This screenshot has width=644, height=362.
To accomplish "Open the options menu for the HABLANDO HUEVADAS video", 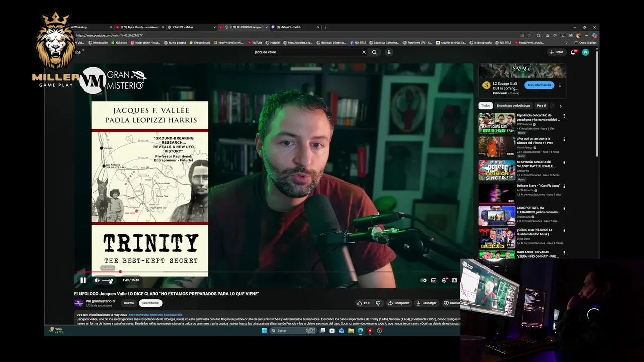I will click(564, 253).
